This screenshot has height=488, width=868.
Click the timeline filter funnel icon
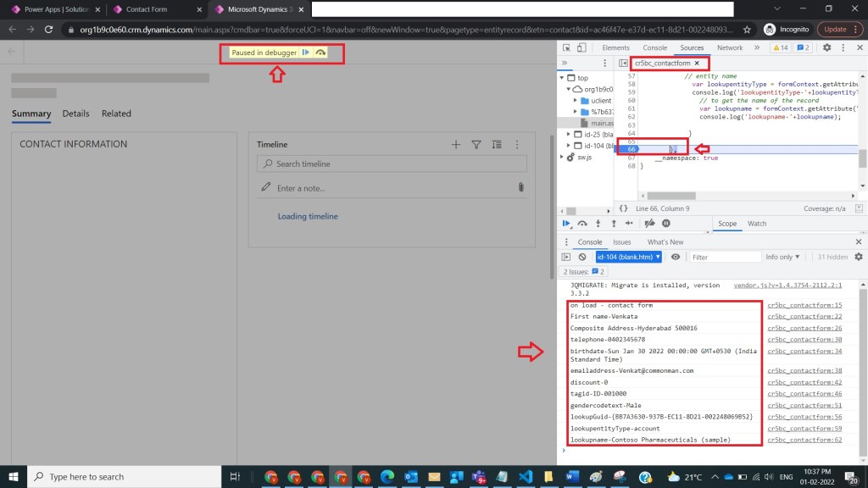coord(476,145)
